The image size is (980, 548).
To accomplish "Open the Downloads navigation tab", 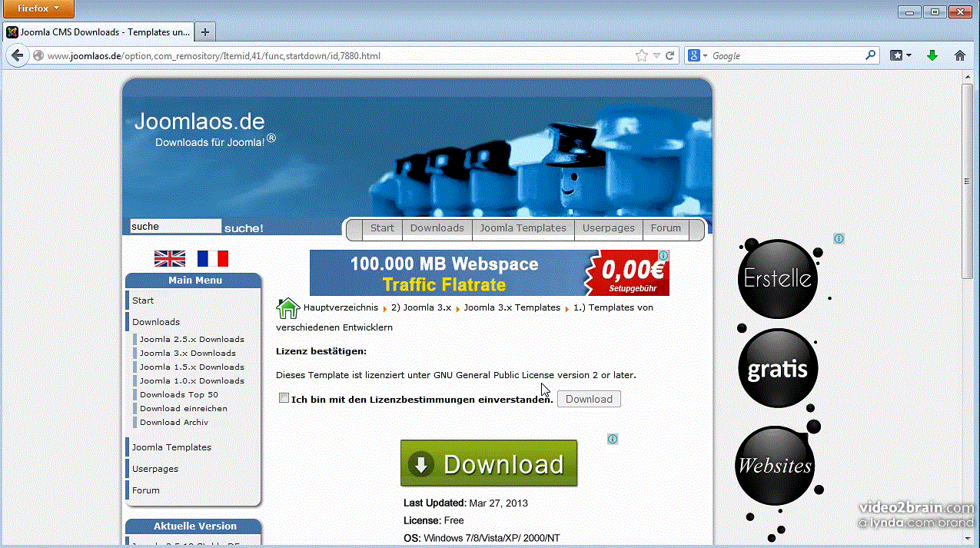I will [x=437, y=228].
